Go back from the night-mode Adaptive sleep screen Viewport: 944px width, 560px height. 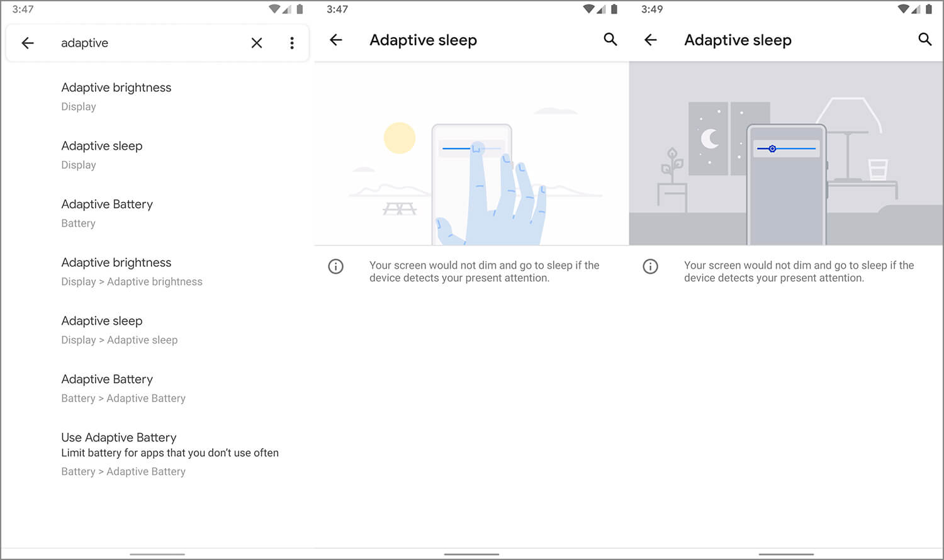(x=651, y=40)
